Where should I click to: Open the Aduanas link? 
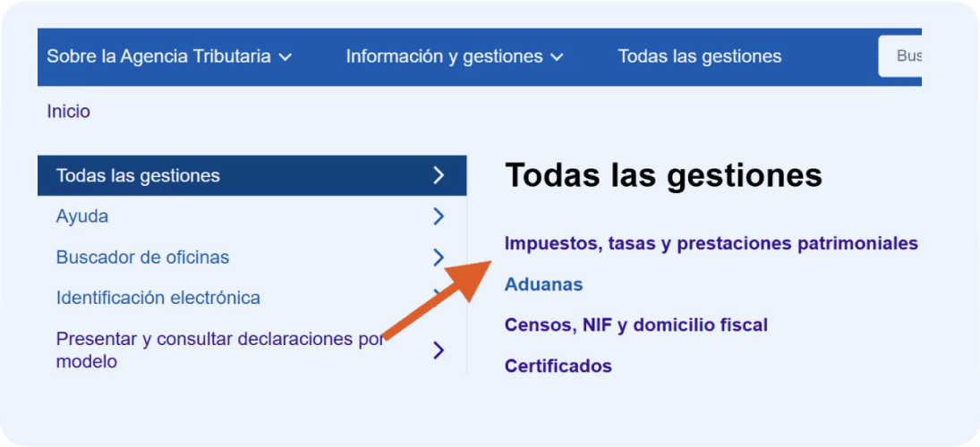click(x=544, y=284)
